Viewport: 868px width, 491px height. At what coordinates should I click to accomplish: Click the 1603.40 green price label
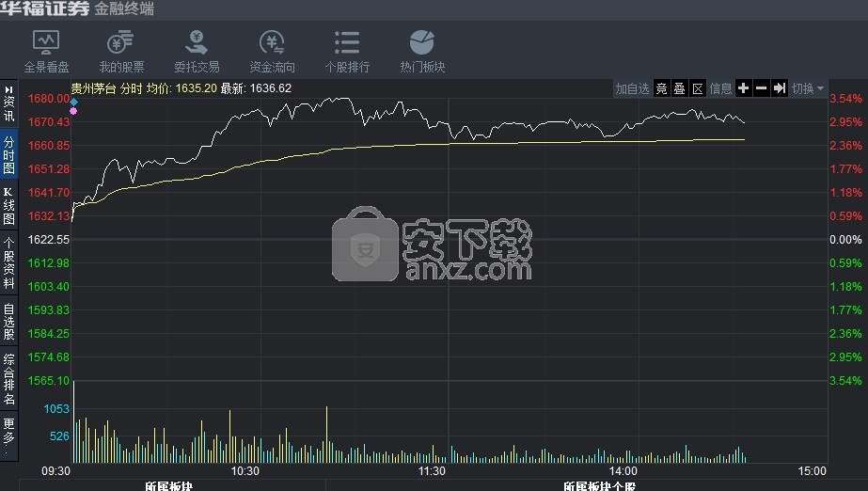[x=49, y=287]
